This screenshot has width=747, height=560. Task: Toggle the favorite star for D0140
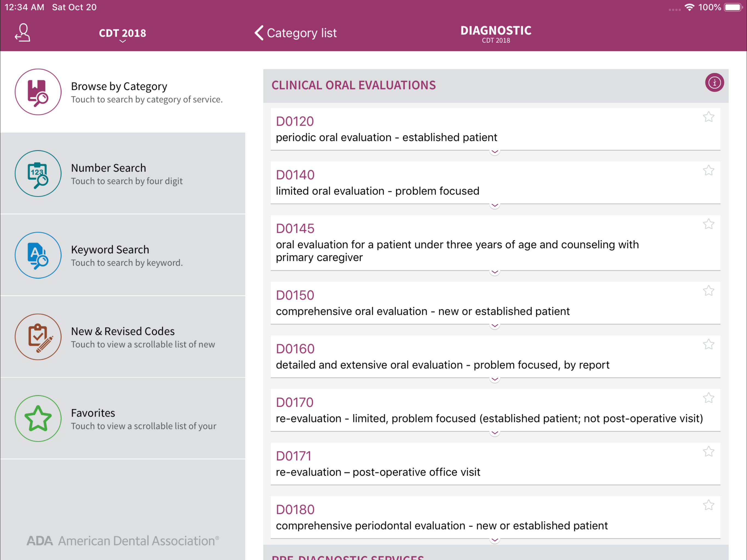point(708,171)
